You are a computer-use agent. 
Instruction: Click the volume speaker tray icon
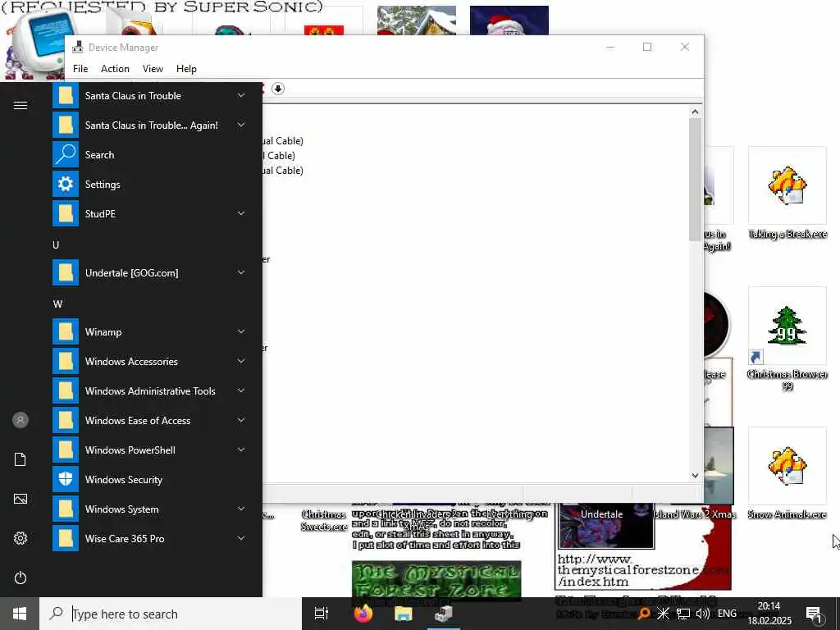click(x=703, y=614)
